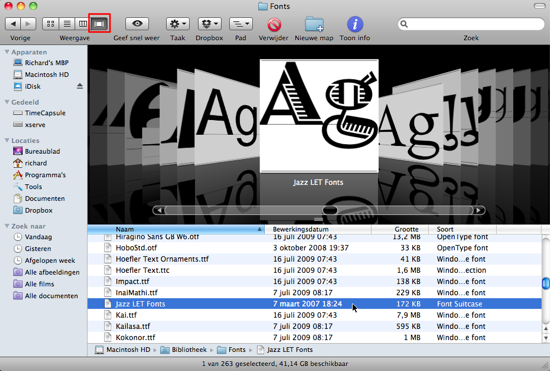Collapse the Locaties sidebar section
The height and width of the screenshot is (371, 550).
pos(7,140)
